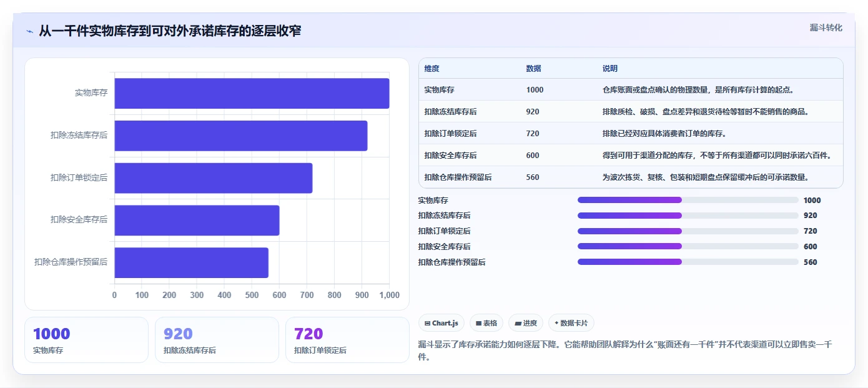This screenshot has height=388, width=868.
Task: Click the 扣除安全库存后 progress bar showing 600
Action: [688, 247]
